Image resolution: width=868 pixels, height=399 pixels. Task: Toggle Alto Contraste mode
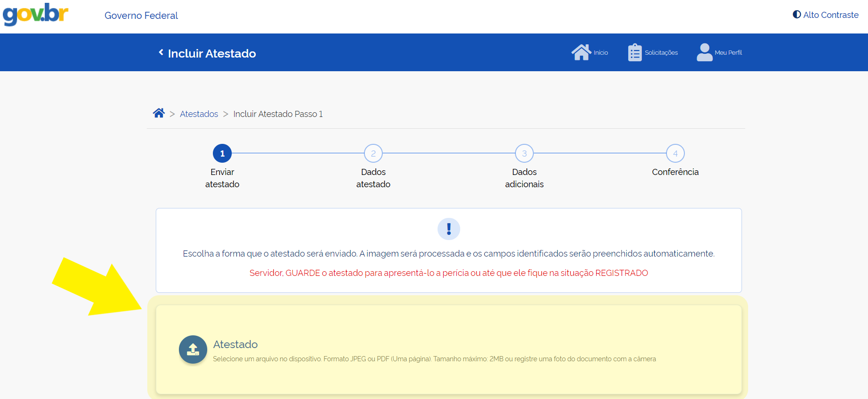[826, 15]
